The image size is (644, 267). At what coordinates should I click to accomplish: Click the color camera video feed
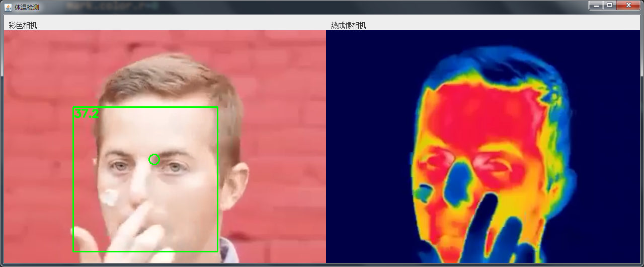[x=165, y=147]
